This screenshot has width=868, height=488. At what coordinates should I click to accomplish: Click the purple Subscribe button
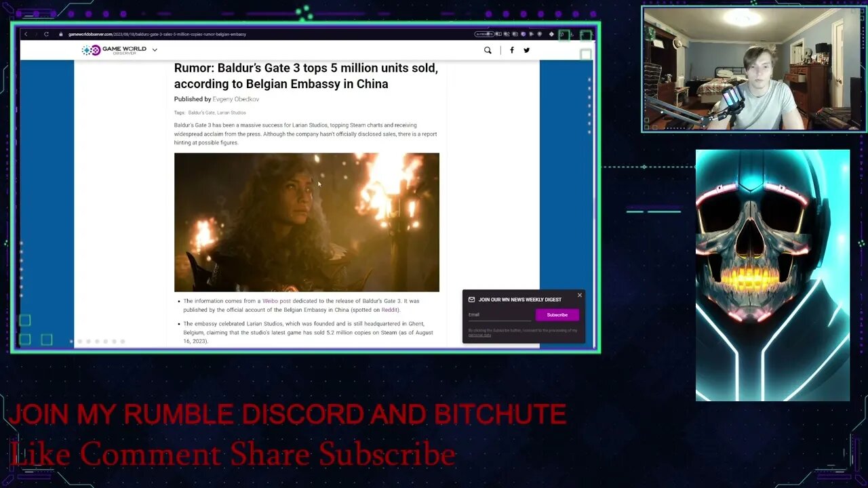click(x=557, y=315)
